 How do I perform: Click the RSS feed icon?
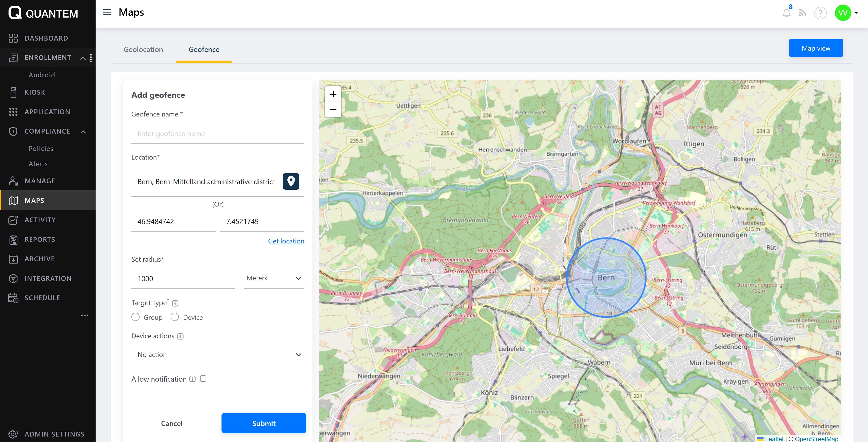(802, 13)
